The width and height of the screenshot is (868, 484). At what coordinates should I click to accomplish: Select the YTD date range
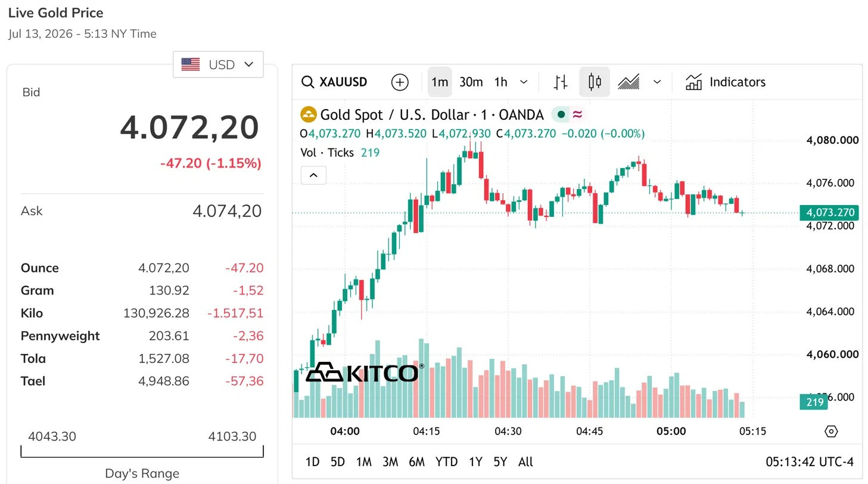coord(446,462)
